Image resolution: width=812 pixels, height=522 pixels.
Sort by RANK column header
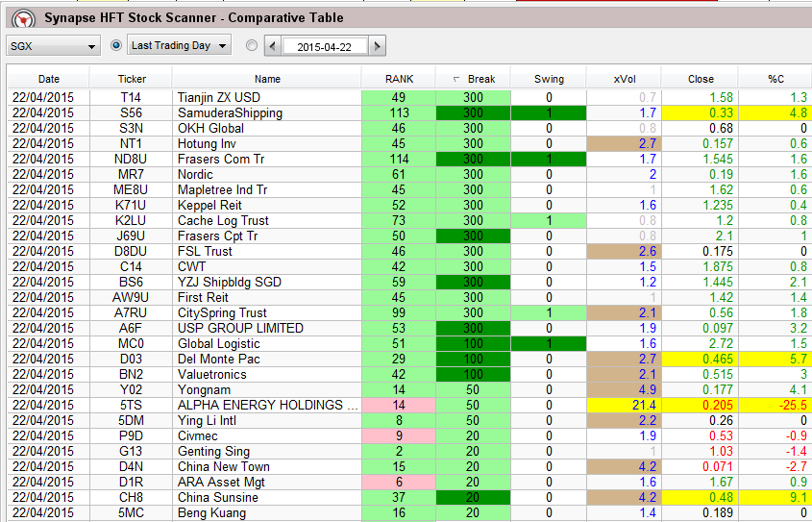[x=399, y=79]
